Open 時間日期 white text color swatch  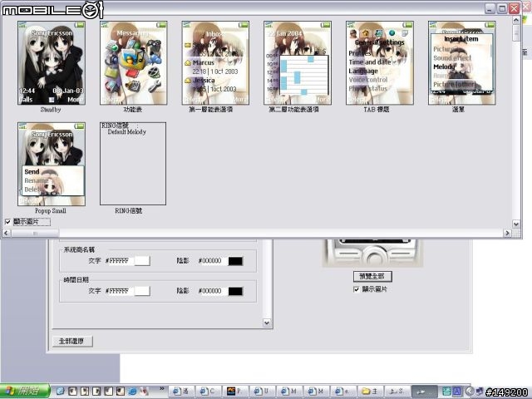pyautogui.click(x=142, y=291)
